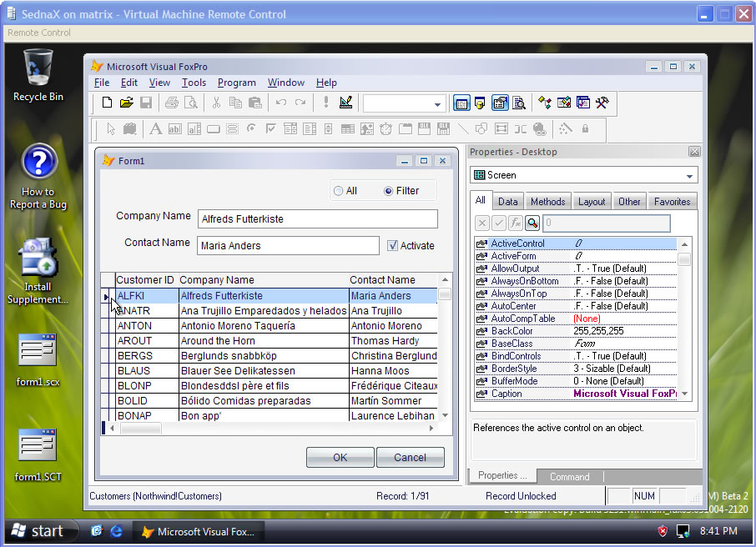Open the Program menu
The height and width of the screenshot is (547, 756).
(x=237, y=83)
